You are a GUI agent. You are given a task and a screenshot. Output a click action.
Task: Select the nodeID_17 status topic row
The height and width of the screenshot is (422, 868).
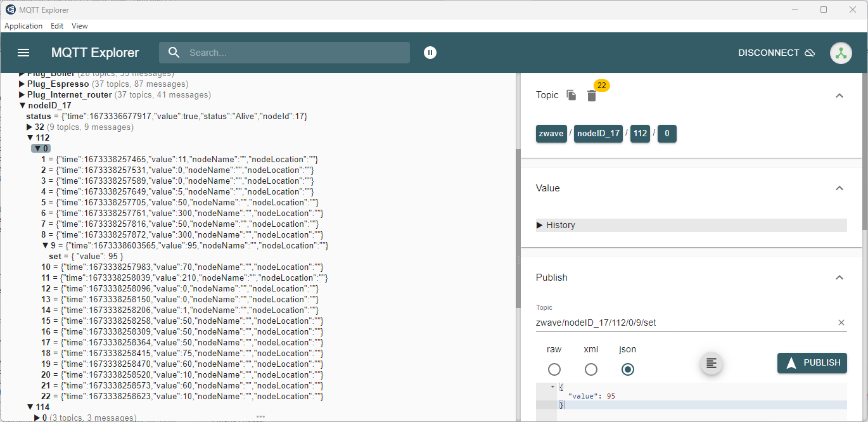pos(167,116)
